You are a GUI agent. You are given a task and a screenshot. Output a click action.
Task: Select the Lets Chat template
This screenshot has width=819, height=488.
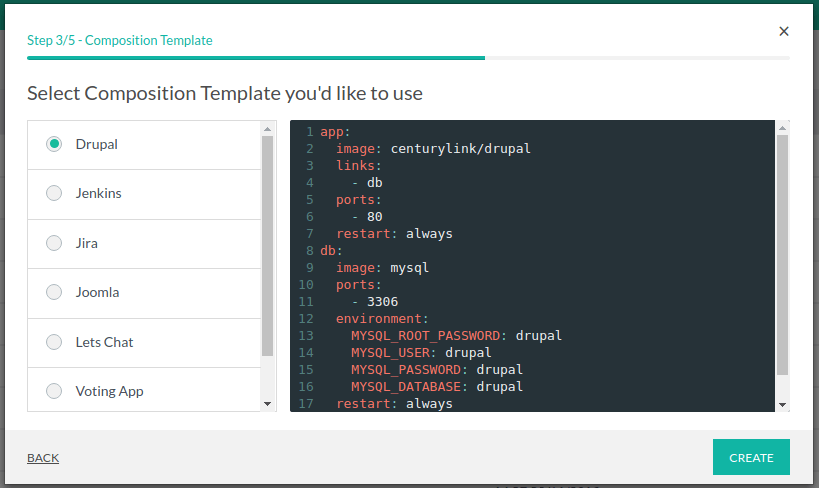54,342
